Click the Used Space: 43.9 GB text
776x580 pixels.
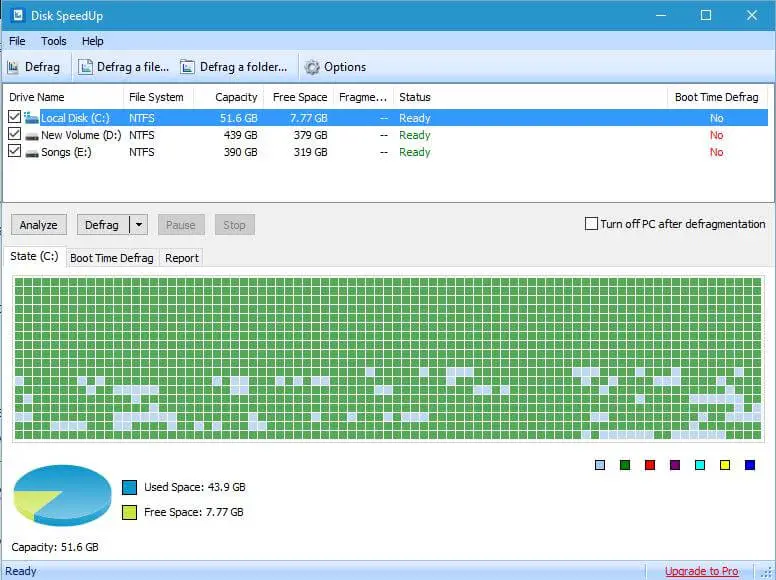coord(194,487)
